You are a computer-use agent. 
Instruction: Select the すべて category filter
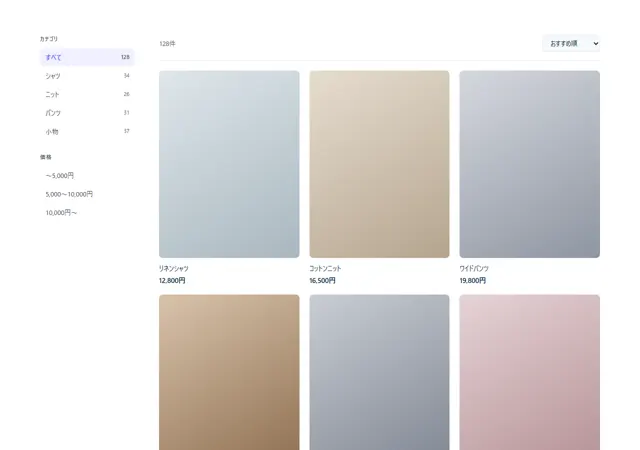point(87,57)
